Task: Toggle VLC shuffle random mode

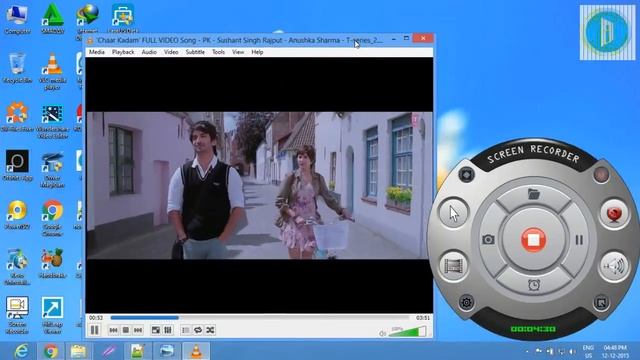Action: coord(210,330)
